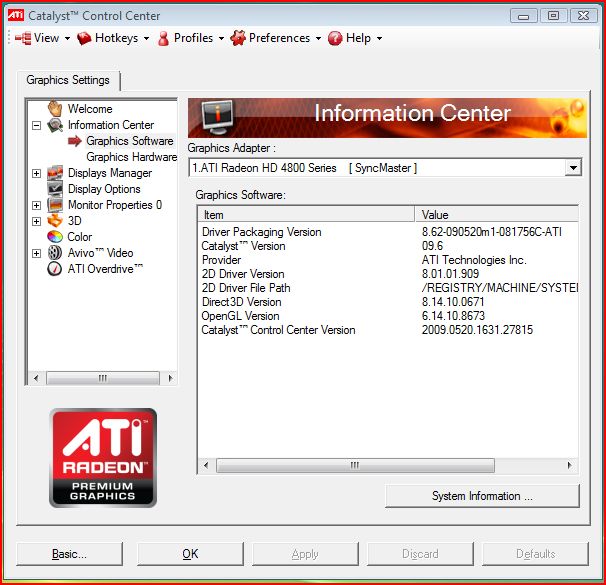Click the Display Options monitor icon
Viewport: 606px width, 585px height.
click(55, 189)
